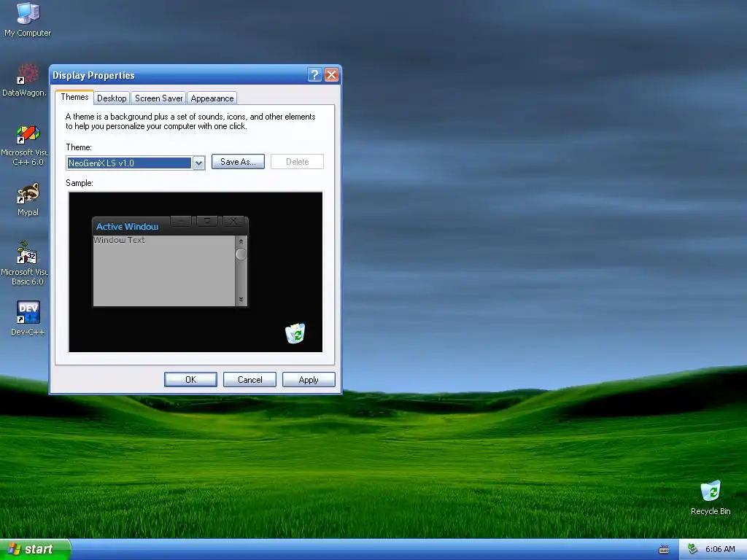Screen dimensions: 747x560
Task: Click the sample window minimize button
Action: coord(181,221)
